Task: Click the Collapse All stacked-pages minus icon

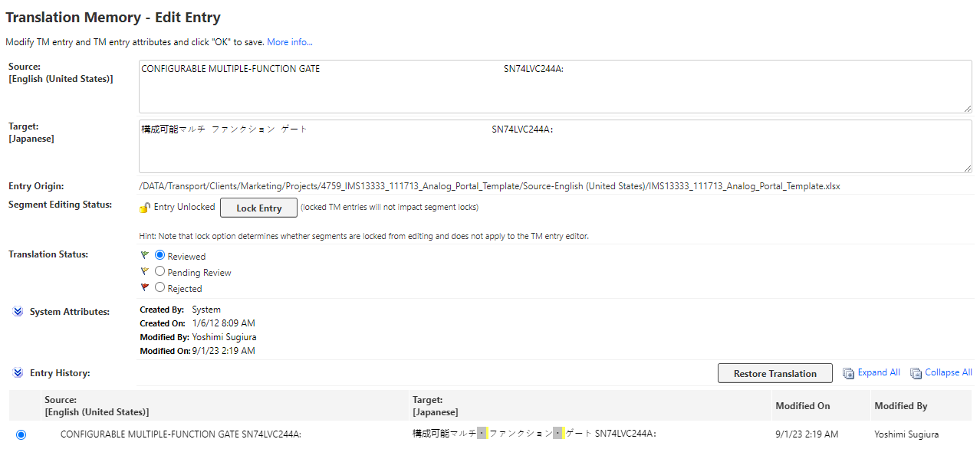Action: (x=916, y=372)
